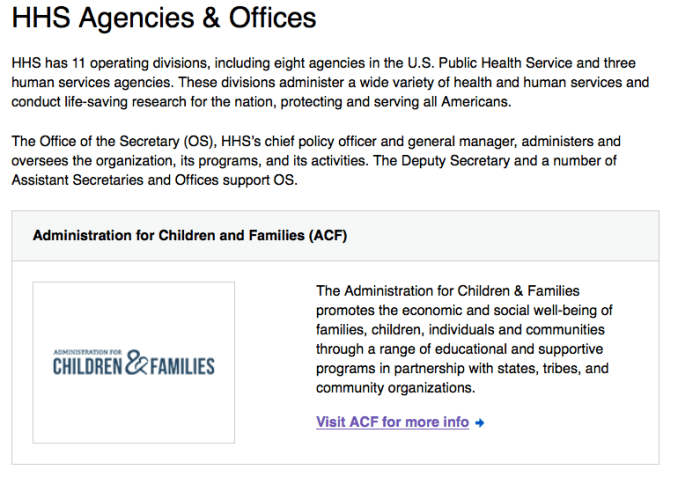Click "The Administration for Children & Families" description opening
The width and height of the screenshot is (700, 477).
click(447, 291)
